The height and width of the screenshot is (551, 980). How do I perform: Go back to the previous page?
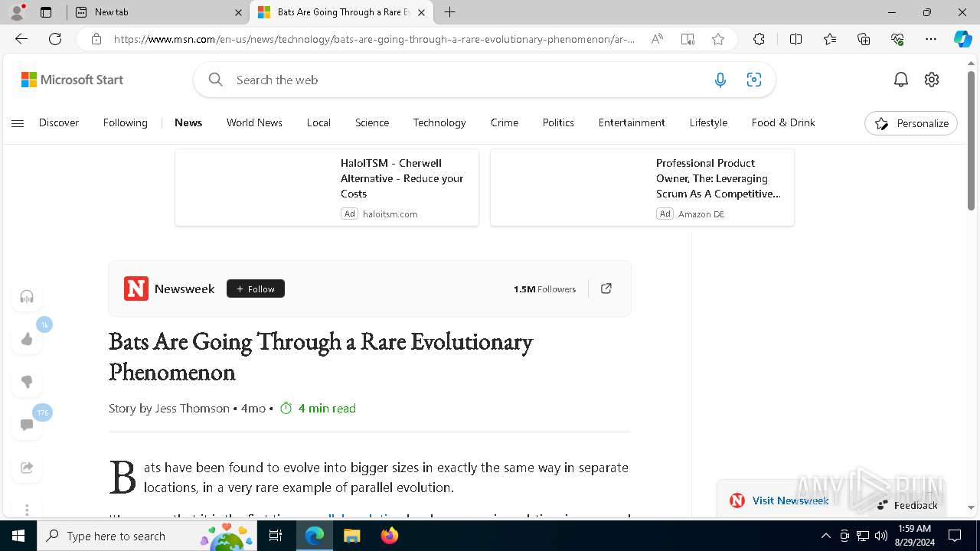[21, 39]
